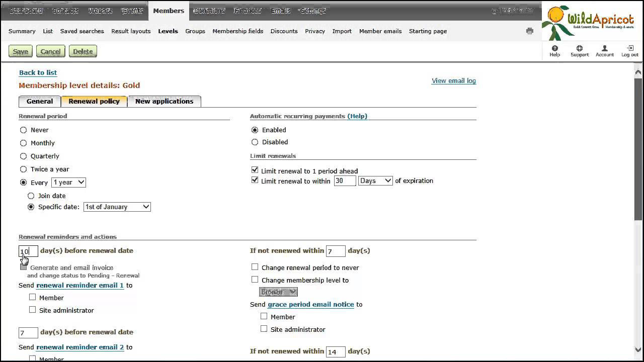
Task: Go to the Levels submenu
Action: [168, 31]
